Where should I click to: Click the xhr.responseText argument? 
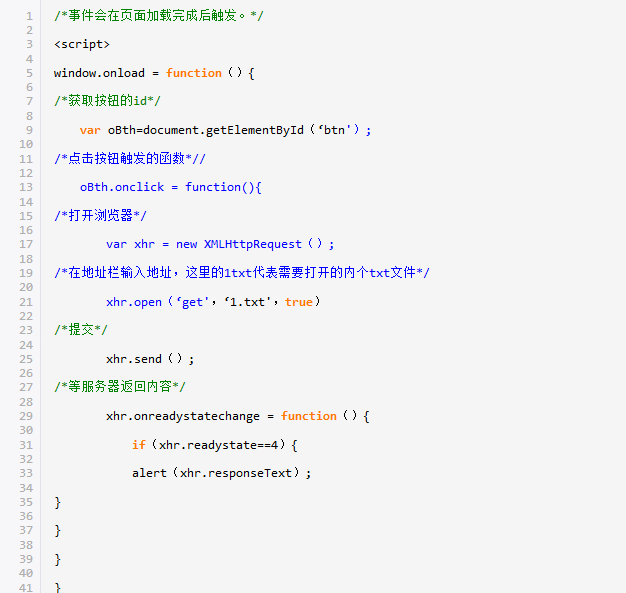(240, 473)
